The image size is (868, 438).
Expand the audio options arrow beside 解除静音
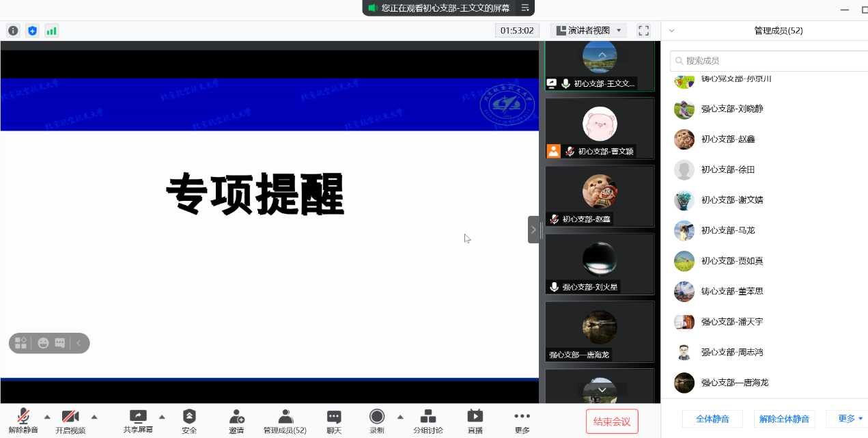click(47, 417)
